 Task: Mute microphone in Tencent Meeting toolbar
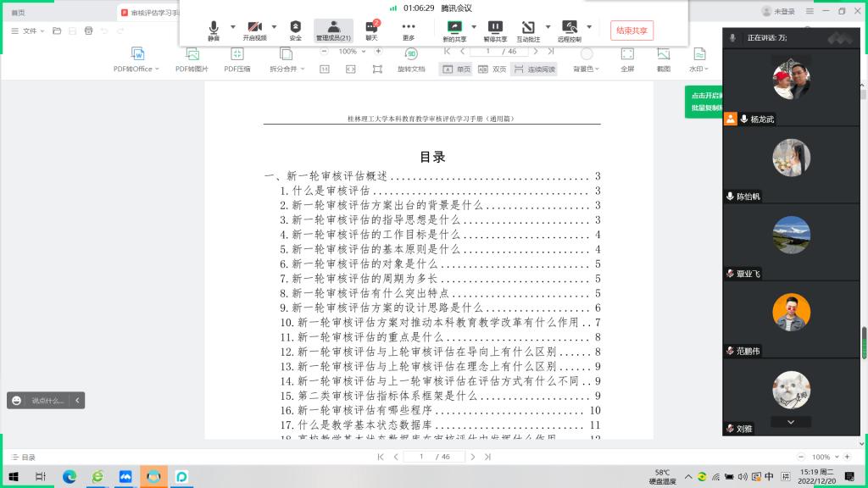click(214, 30)
